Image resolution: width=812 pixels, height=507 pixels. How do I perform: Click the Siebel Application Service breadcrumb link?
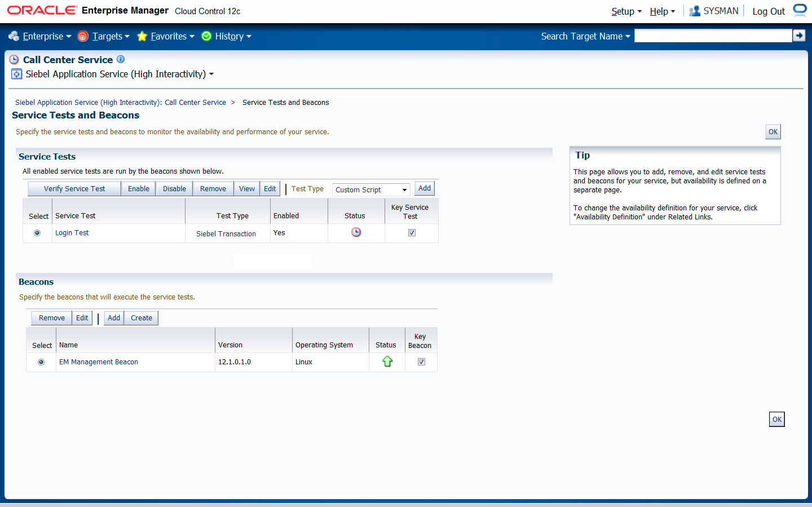[x=121, y=103]
